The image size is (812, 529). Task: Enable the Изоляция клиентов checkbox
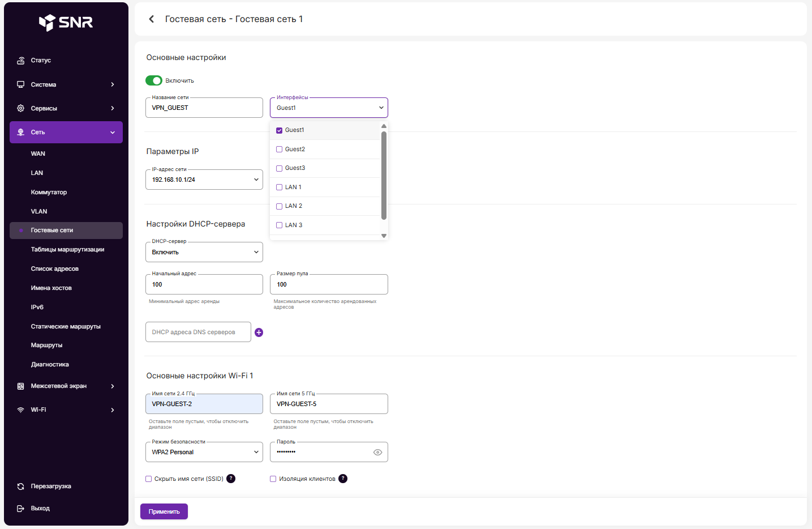(x=273, y=479)
